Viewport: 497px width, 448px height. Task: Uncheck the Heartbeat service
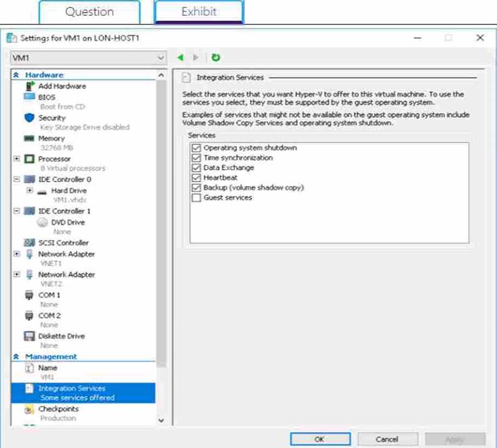196,177
